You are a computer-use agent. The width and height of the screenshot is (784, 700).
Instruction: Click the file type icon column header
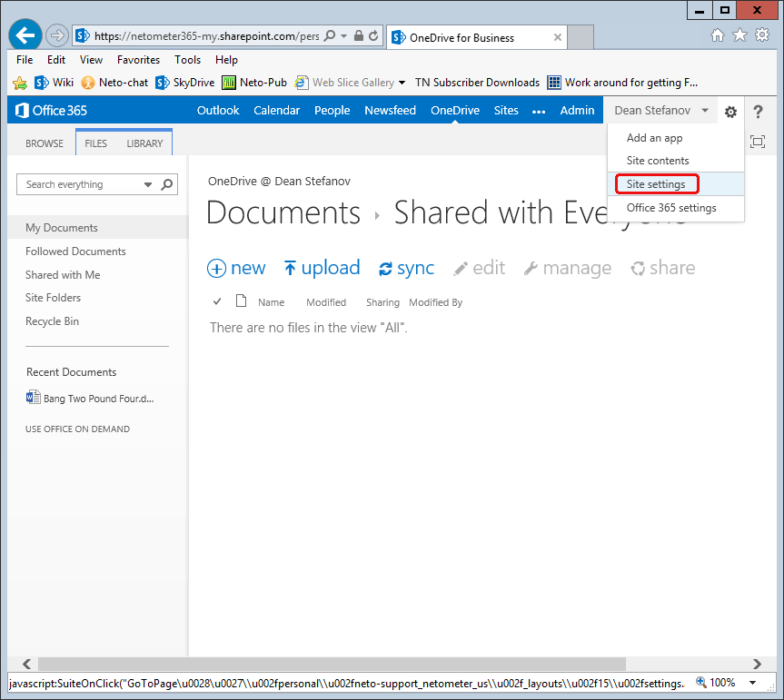pyautogui.click(x=241, y=301)
